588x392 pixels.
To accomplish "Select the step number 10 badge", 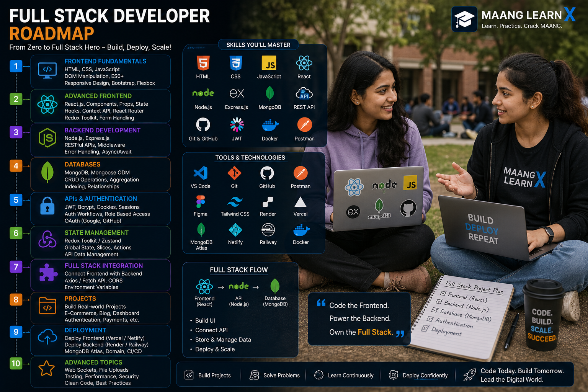I will point(16,363).
